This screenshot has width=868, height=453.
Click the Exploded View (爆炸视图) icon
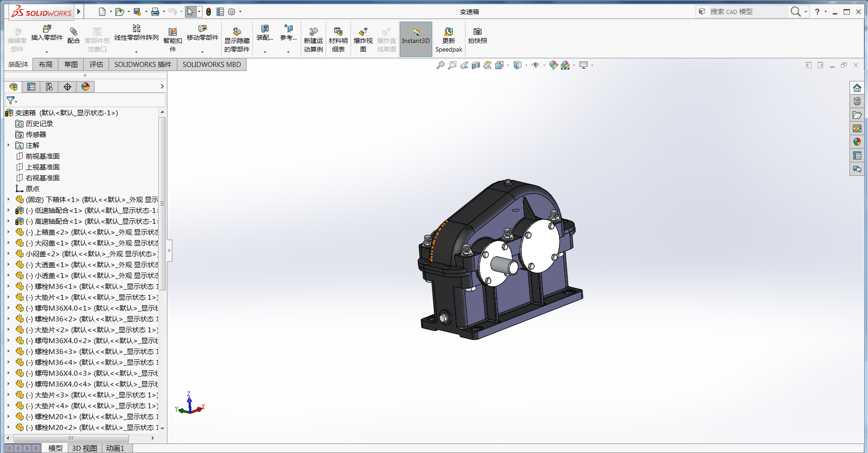[363, 32]
